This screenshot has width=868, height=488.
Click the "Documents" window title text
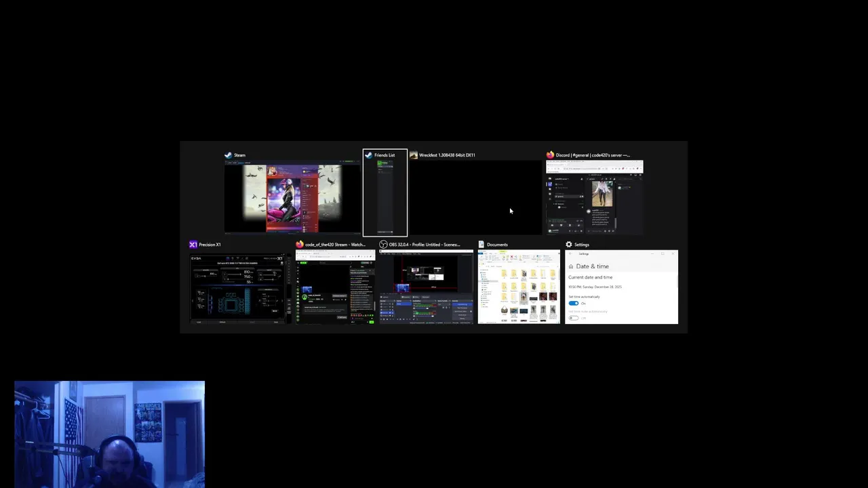click(497, 245)
